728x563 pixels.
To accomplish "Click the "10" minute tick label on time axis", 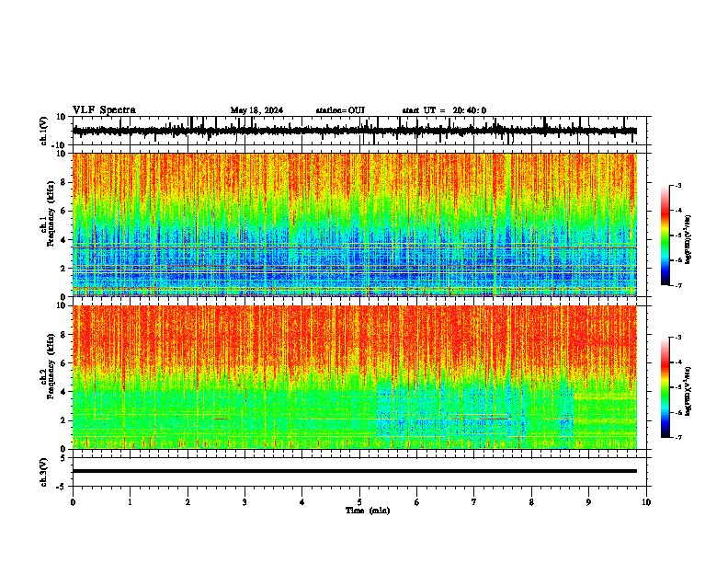I will point(646,502).
